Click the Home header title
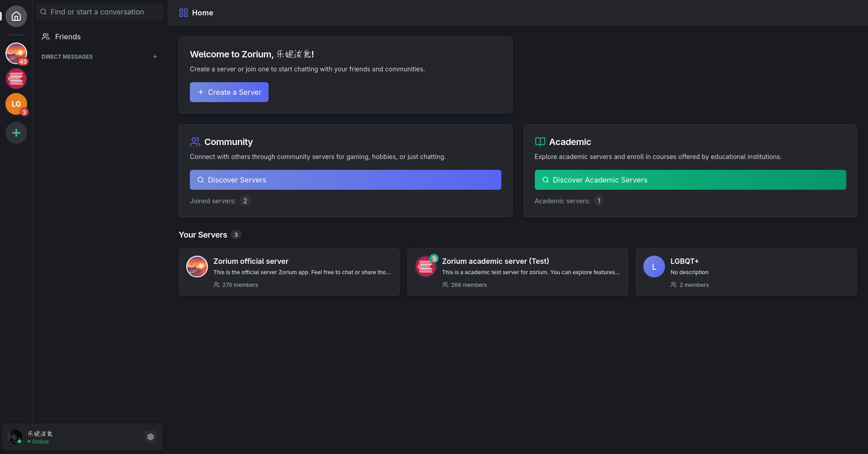This screenshot has width=868, height=454. (x=202, y=13)
